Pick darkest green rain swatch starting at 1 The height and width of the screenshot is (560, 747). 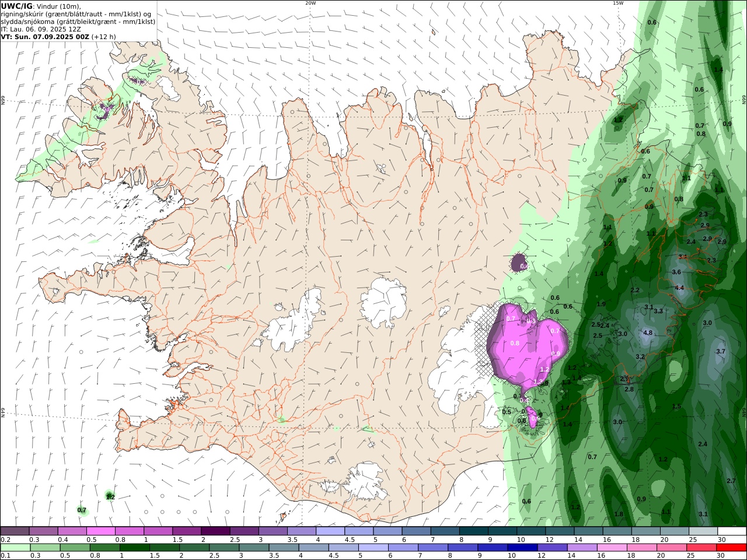134,548
